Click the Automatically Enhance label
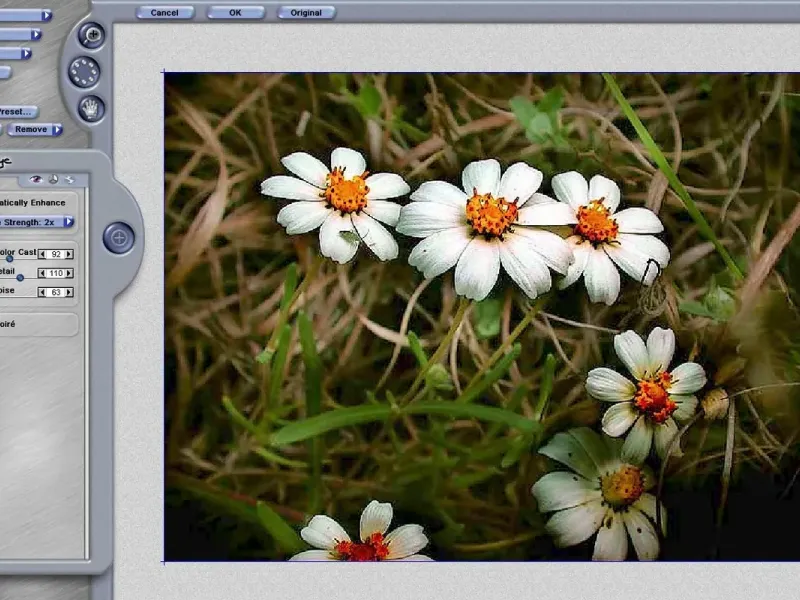The height and width of the screenshot is (600, 800). tap(33, 203)
